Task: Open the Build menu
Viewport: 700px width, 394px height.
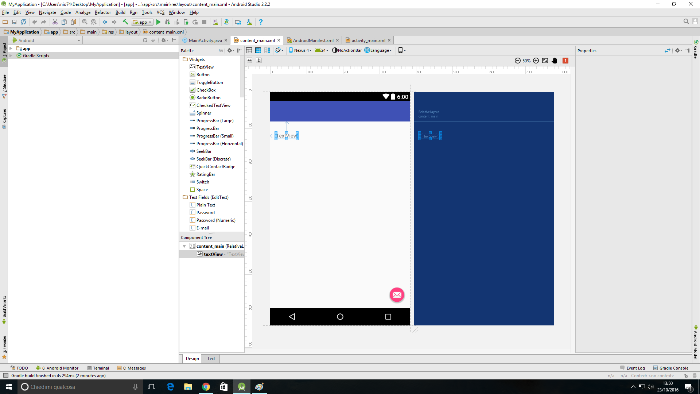Action: (120, 12)
